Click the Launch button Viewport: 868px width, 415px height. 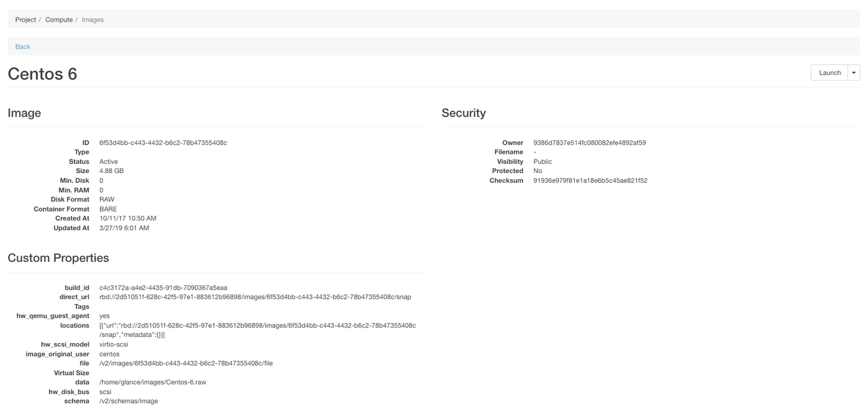[x=829, y=73]
